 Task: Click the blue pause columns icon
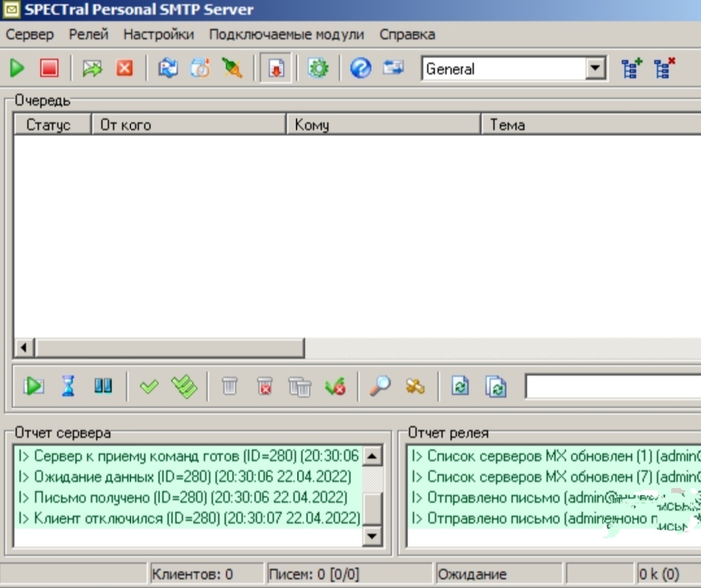(x=103, y=386)
